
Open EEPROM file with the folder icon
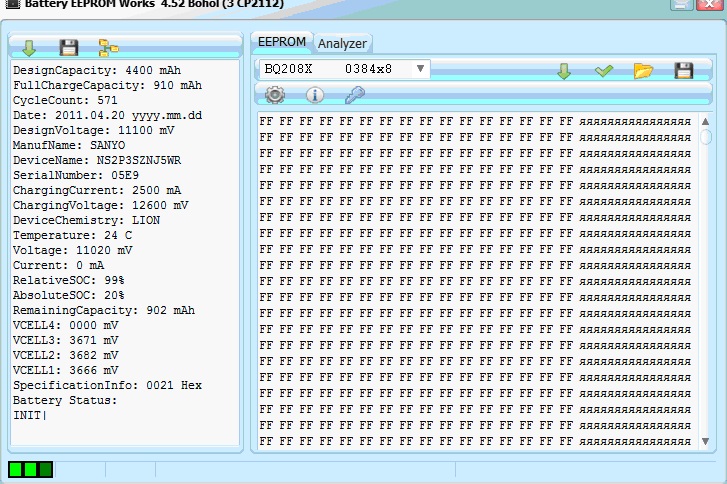click(x=643, y=70)
